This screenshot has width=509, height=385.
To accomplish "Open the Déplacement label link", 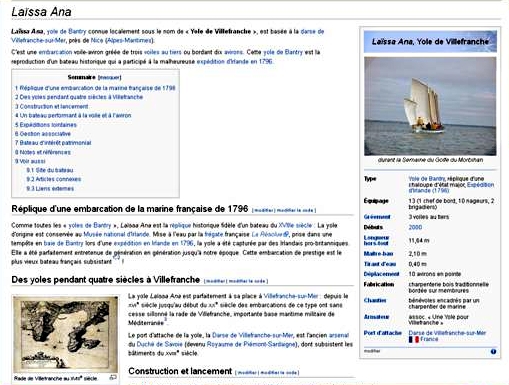I will pyautogui.click(x=381, y=274).
